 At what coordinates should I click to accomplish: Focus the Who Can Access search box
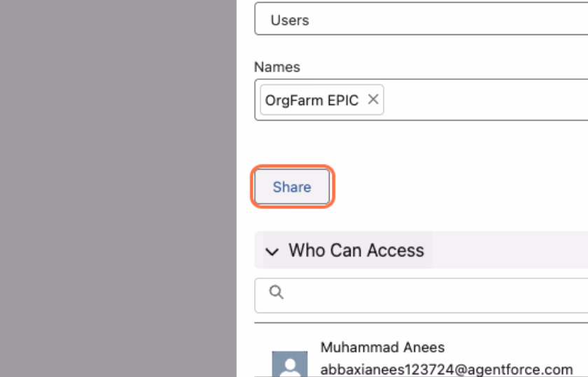421,296
